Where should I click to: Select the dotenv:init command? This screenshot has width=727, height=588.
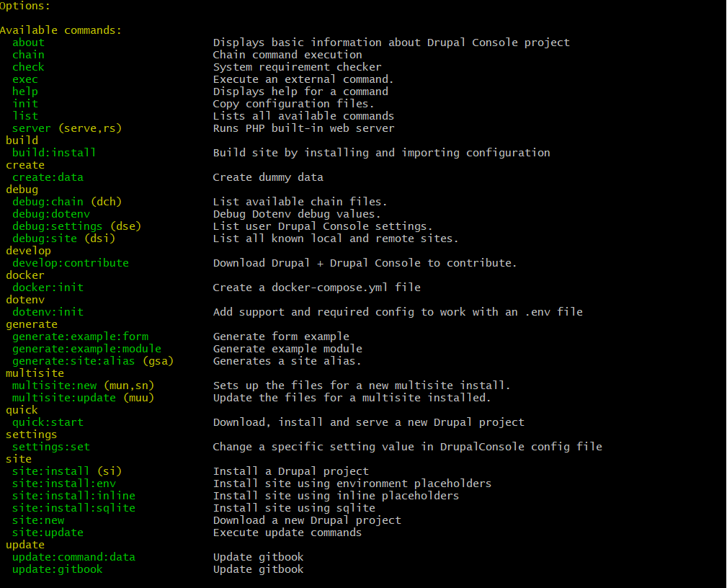48,311
